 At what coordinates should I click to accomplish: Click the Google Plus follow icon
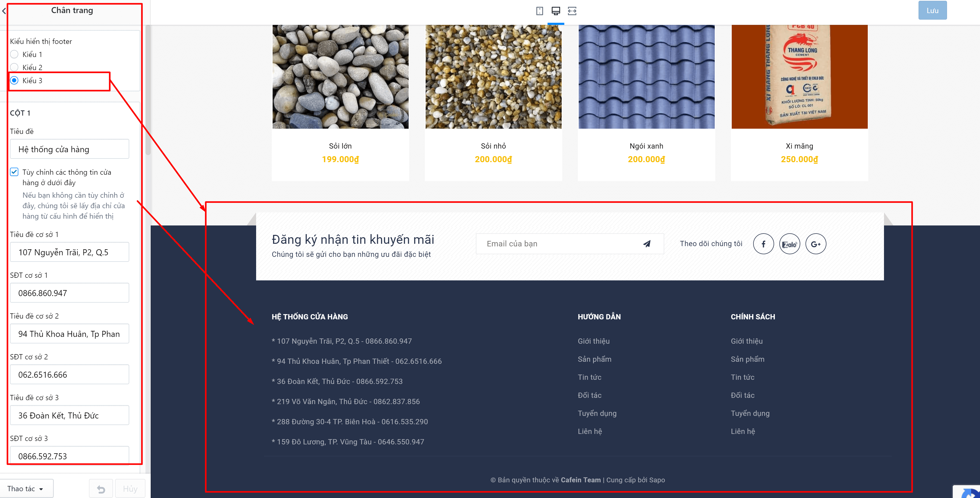point(816,244)
